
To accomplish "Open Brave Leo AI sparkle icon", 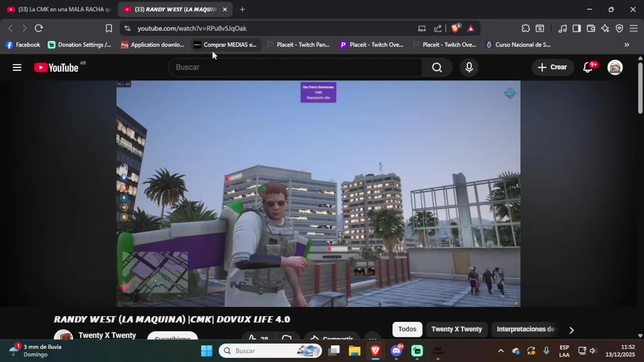I will pos(605,28).
